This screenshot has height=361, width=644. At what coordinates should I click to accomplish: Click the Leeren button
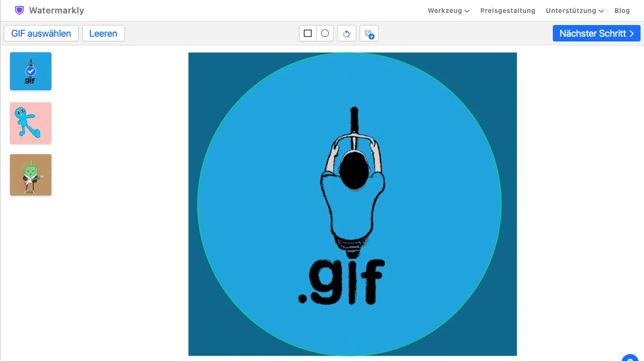pyautogui.click(x=103, y=34)
